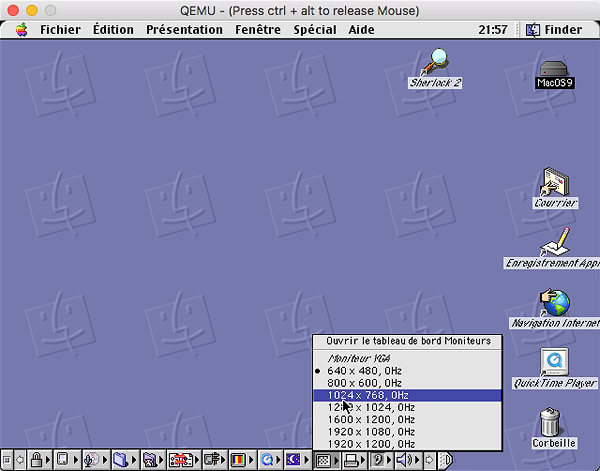This screenshot has height=471, width=600.
Task: Click the control strip close box
Action: (7, 459)
